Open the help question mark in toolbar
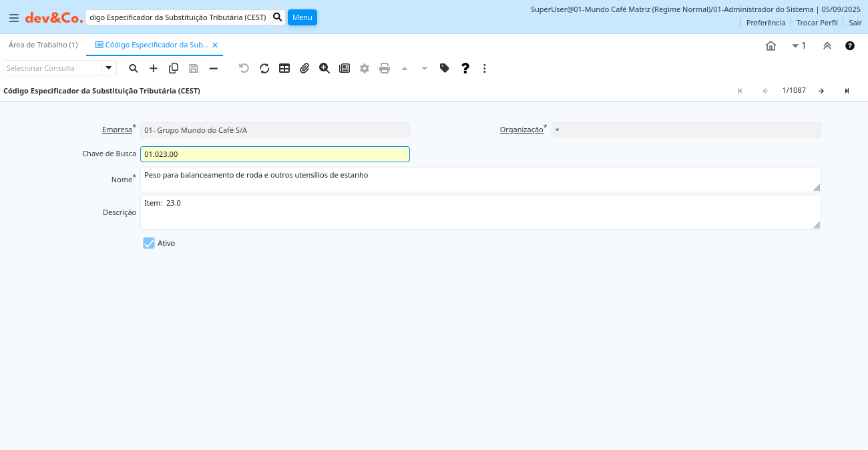868x450 pixels. click(465, 68)
